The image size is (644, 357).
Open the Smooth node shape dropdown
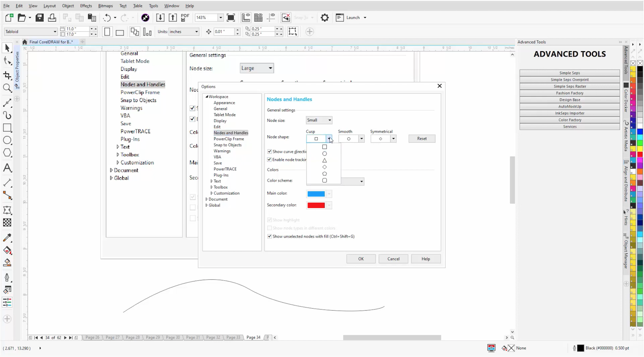pyautogui.click(x=361, y=139)
